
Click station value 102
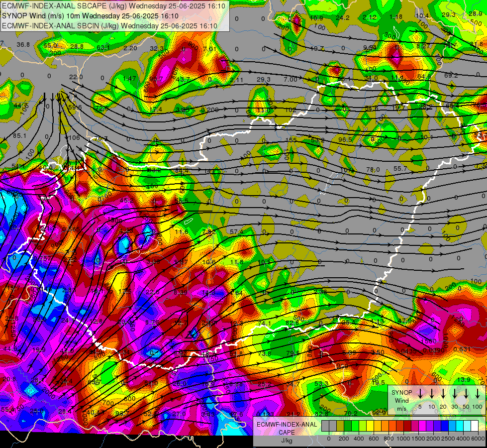pos(291,110)
